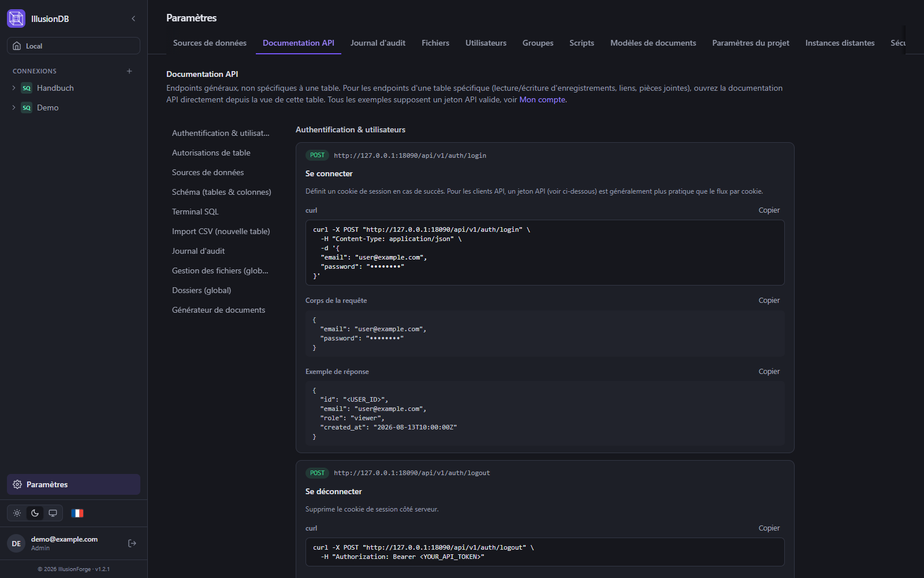This screenshot has width=924, height=578.
Task: Jump to Import CSV (nouvelle table)
Action: [x=223, y=231]
